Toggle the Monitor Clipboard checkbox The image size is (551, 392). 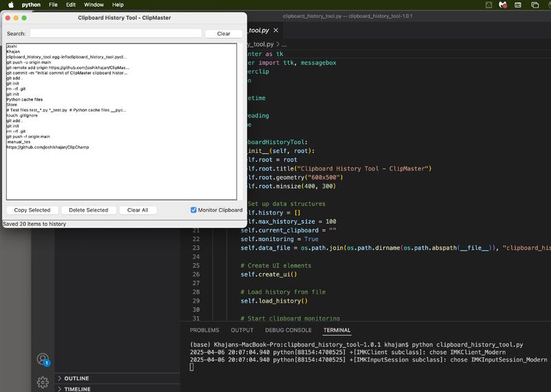pos(194,210)
